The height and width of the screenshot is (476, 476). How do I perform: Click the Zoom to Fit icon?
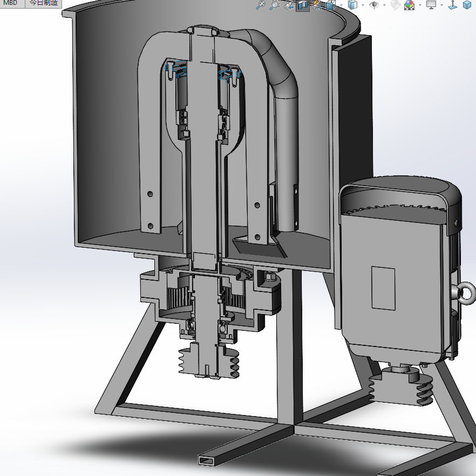261,4
